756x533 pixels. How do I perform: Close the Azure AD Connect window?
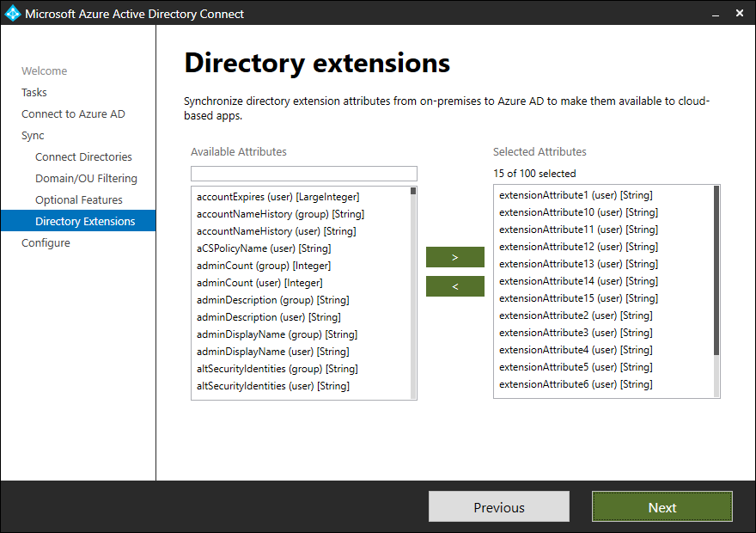click(x=740, y=14)
